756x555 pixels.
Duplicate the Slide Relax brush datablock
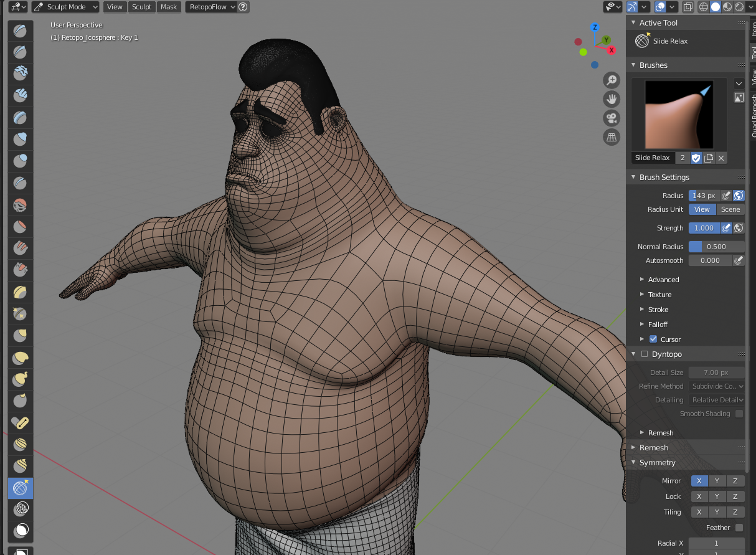tap(709, 158)
